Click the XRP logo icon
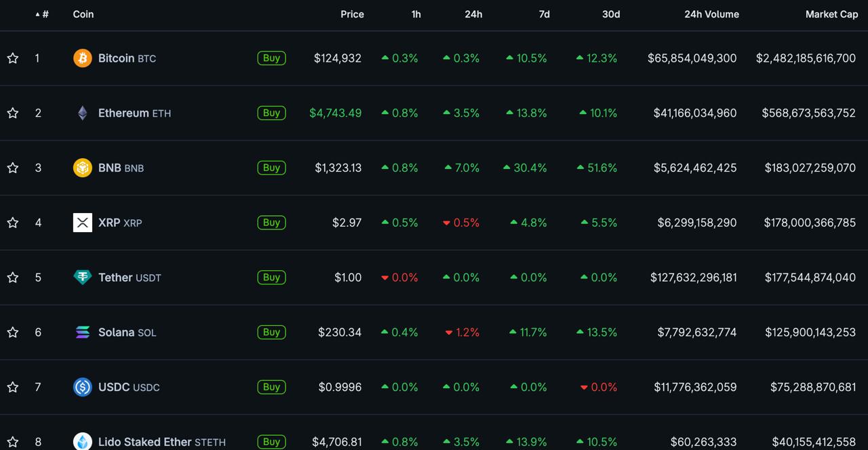Screen dimensions: 868x450 (x=82, y=223)
